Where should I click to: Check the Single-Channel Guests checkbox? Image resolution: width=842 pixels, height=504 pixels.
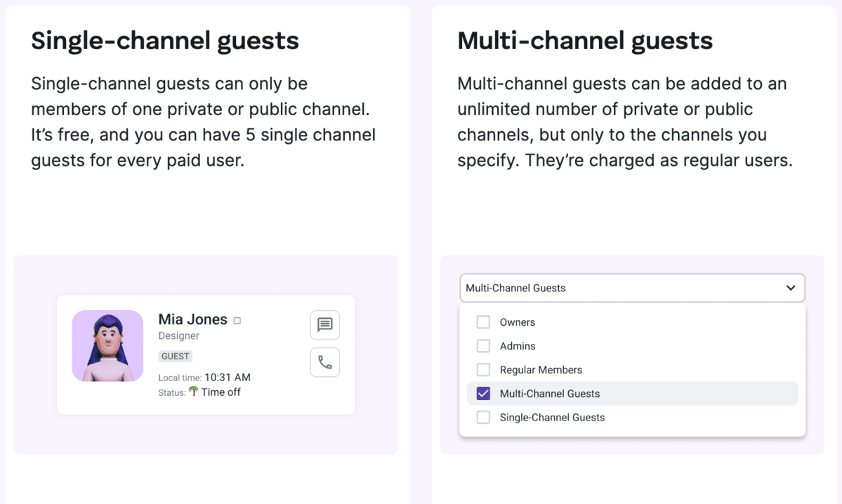pos(483,417)
